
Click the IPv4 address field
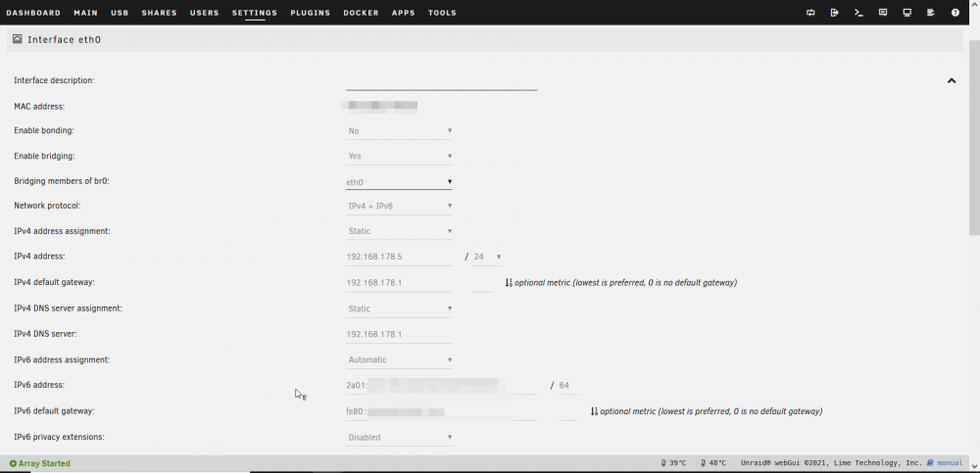(399, 257)
